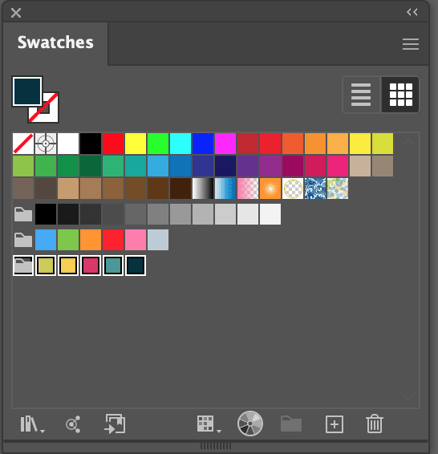Select the None swatch
Screen dimensions: 438x454
(x=23, y=144)
